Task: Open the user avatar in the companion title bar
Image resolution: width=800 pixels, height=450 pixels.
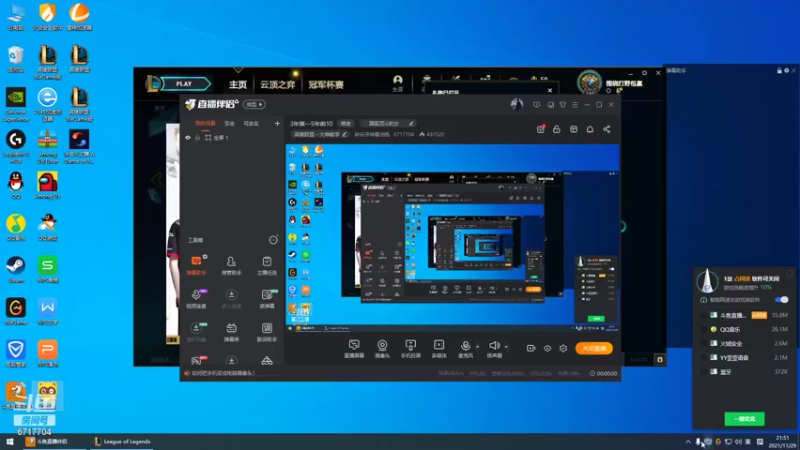Action: pos(517,105)
